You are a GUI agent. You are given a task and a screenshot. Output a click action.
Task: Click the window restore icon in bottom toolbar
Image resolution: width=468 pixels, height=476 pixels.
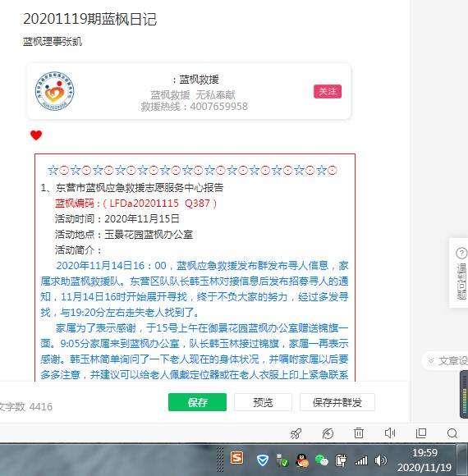pyautogui.click(x=421, y=433)
